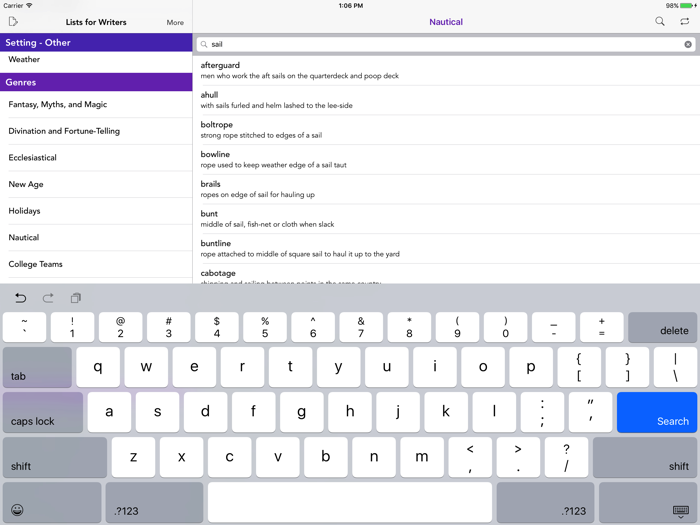This screenshot has height=525, width=700.
Task: Tap the letter q key
Action: pyautogui.click(x=98, y=367)
